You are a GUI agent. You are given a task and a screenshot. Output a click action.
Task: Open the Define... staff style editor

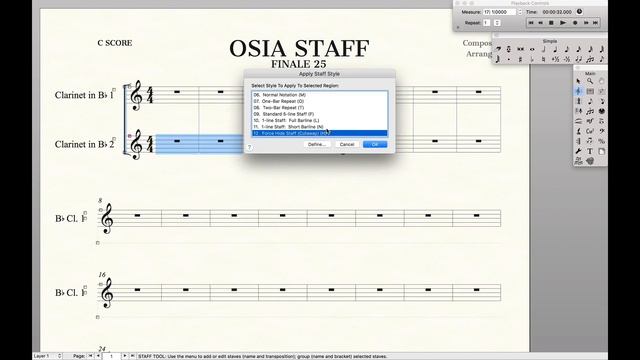(x=317, y=144)
